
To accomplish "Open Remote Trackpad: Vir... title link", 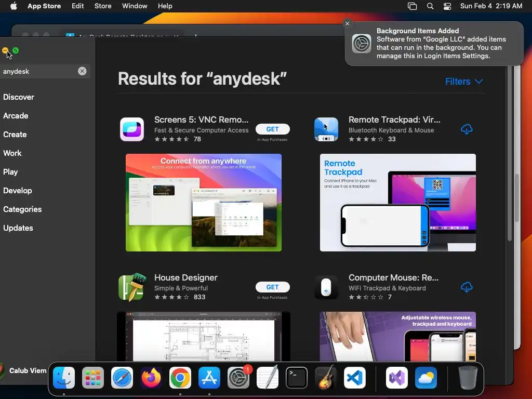I will coord(394,120).
